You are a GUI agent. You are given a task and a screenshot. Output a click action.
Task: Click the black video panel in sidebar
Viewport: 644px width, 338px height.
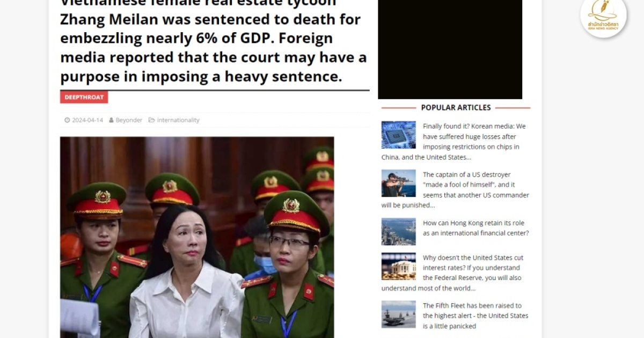point(450,49)
